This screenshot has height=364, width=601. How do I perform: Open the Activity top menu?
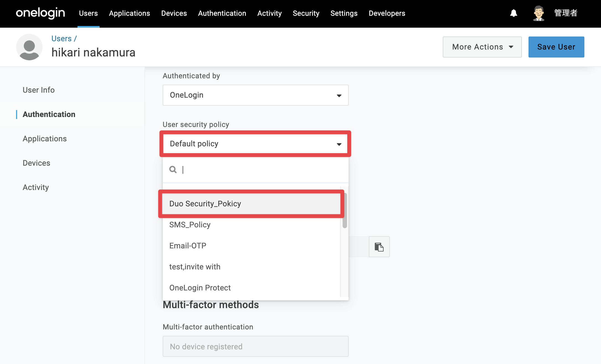pyautogui.click(x=270, y=13)
